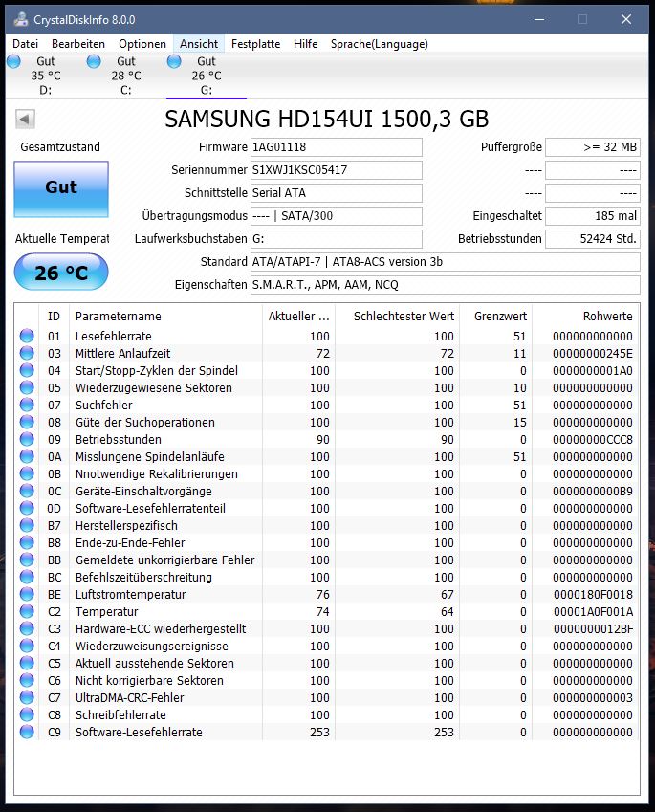Open the Bearbeiten menu

(x=78, y=44)
